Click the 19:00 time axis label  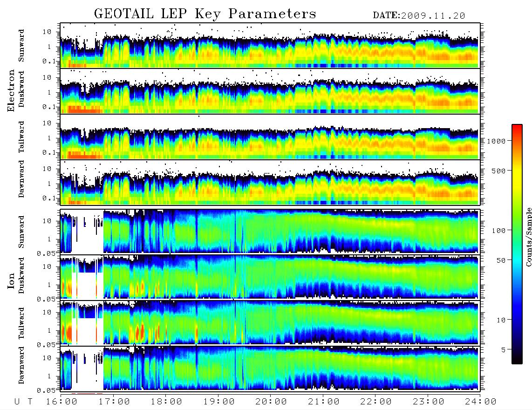tap(219, 402)
